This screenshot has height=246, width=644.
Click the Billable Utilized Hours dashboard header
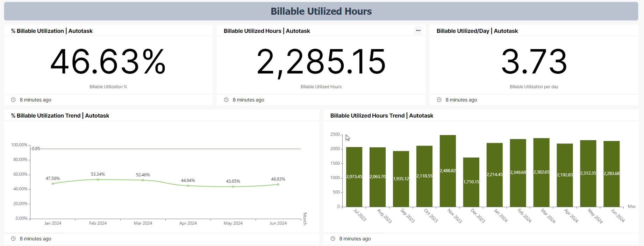[x=321, y=11]
